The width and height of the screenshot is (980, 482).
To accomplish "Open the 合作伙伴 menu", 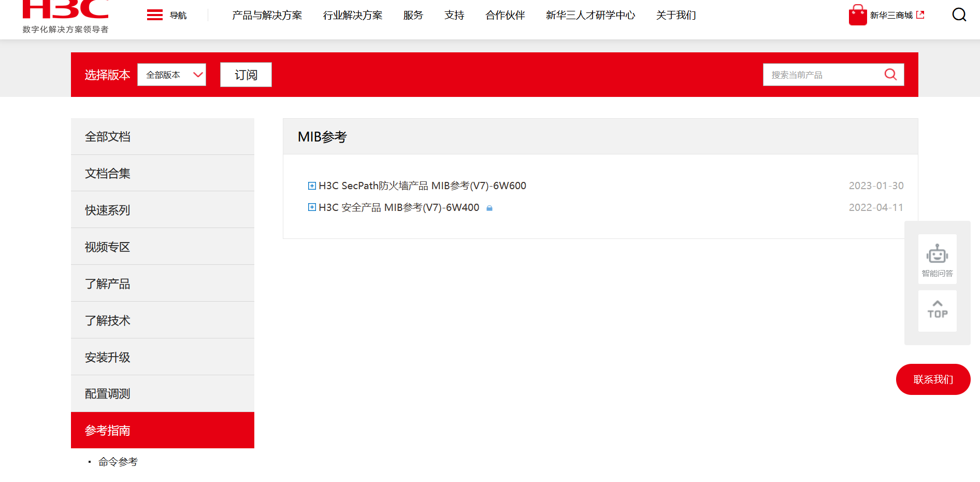I will (505, 15).
